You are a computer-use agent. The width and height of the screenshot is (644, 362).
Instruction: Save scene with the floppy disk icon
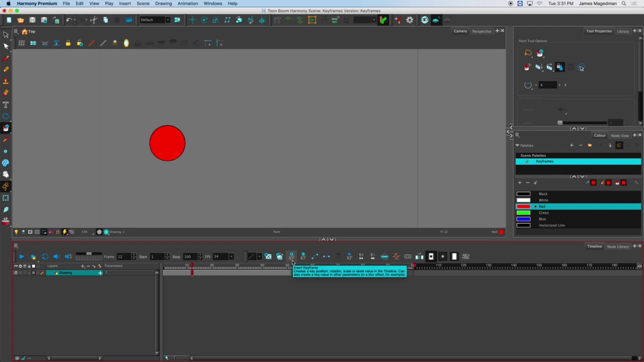point(32,20)
